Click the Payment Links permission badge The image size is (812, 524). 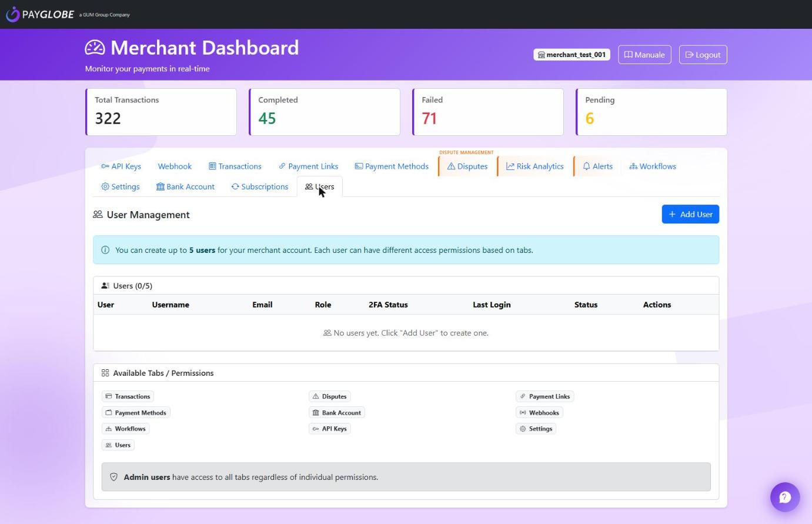pos(544,396)
